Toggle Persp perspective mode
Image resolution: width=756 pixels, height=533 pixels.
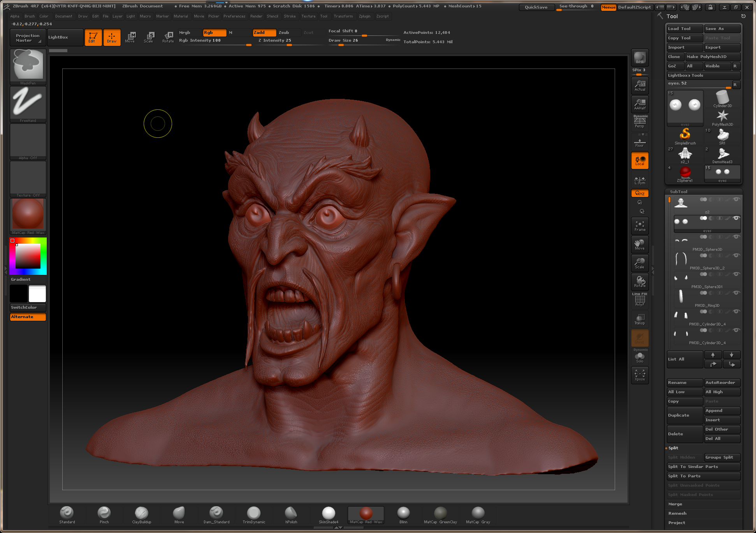click(x=640, y=122)
